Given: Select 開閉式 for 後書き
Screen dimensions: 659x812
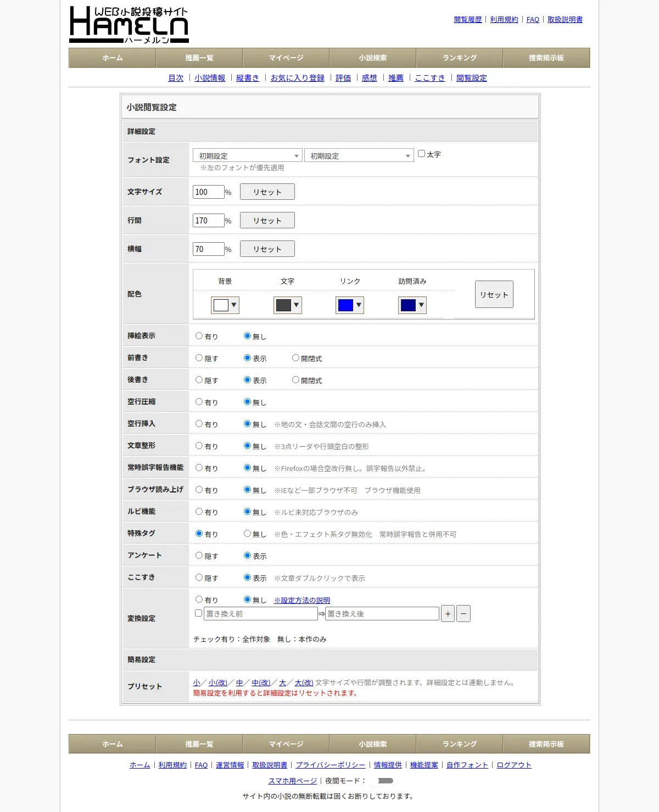Looking at the screenshot, I should pos(296,380).
